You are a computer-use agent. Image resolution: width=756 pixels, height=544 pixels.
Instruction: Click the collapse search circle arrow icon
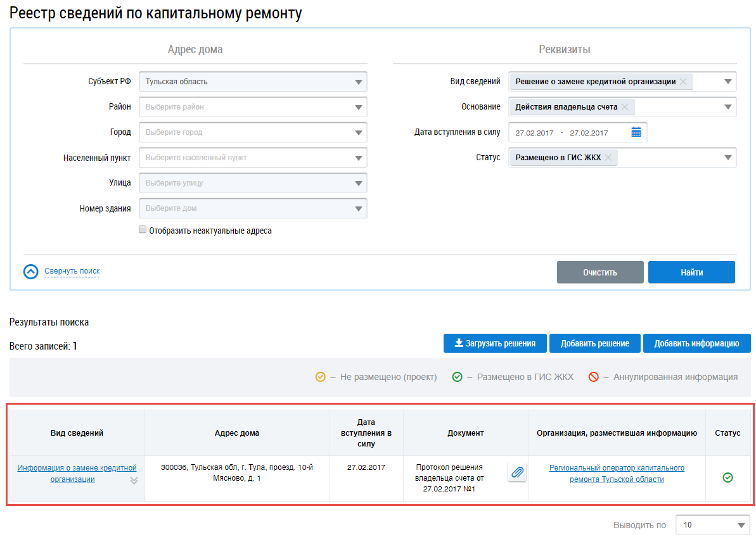[x=31, y=272]
